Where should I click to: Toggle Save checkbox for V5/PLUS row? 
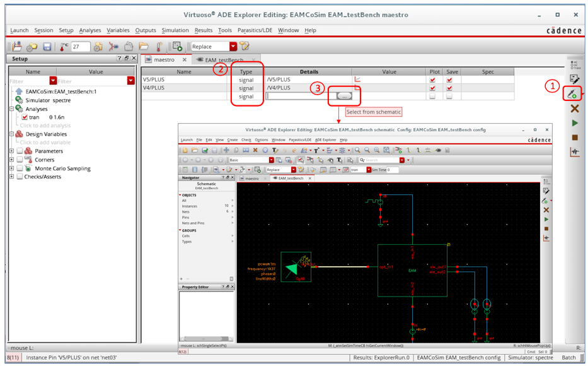[x=449, y=80]
